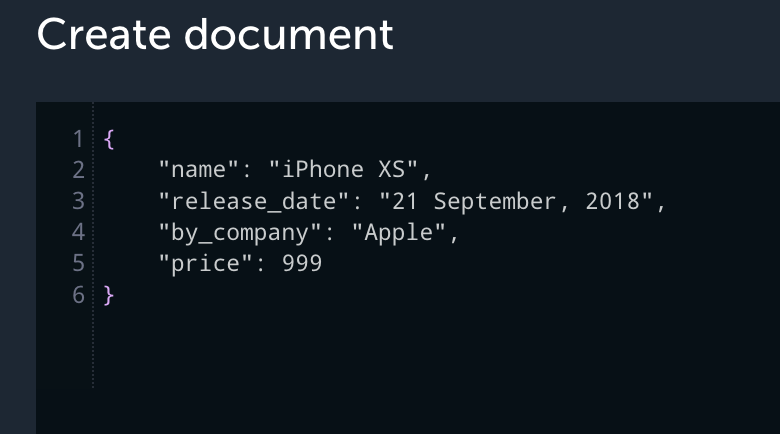This screenshot has height=434, width=780.
Task: Click line number 6 in the gutter
Action: tap(78, 295)
